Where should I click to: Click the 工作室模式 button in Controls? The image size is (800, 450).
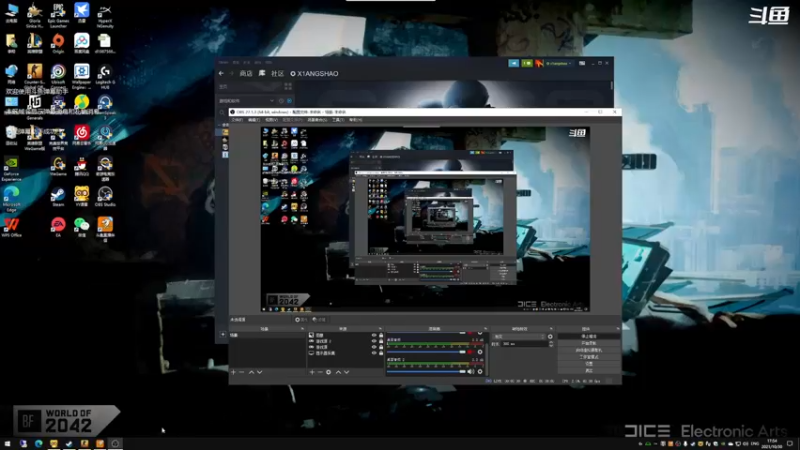(589, 357)
